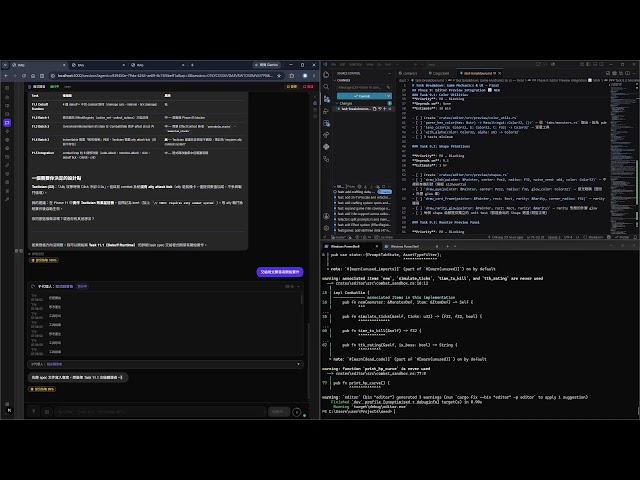Open the Selection menu in VS Code
Viewport: 640px width, 480px height.
point(356,64)
